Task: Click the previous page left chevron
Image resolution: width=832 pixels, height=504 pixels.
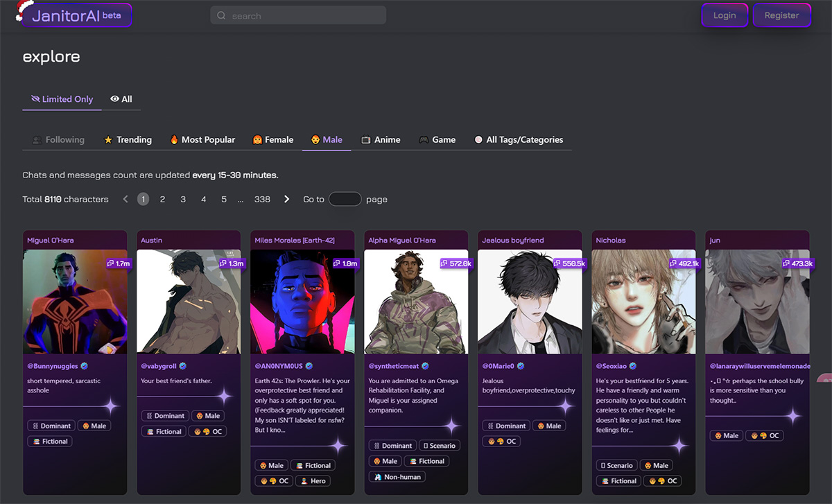Action: 125,199
